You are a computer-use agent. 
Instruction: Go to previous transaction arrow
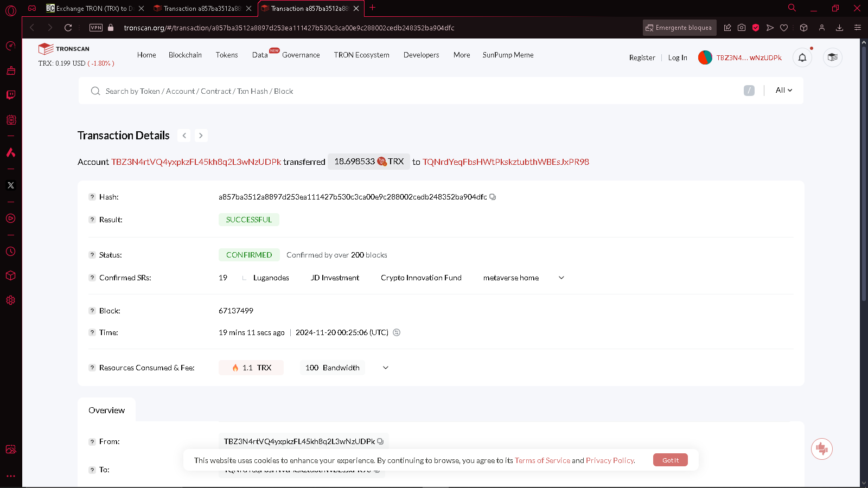(184, 136)
